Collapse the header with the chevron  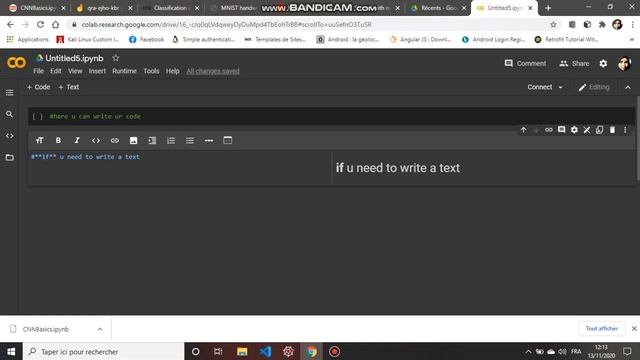point(628,87)
